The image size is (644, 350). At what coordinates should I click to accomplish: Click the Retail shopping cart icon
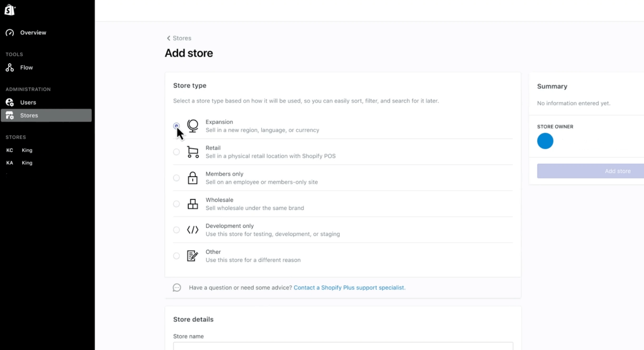click(x=192, y=152)
